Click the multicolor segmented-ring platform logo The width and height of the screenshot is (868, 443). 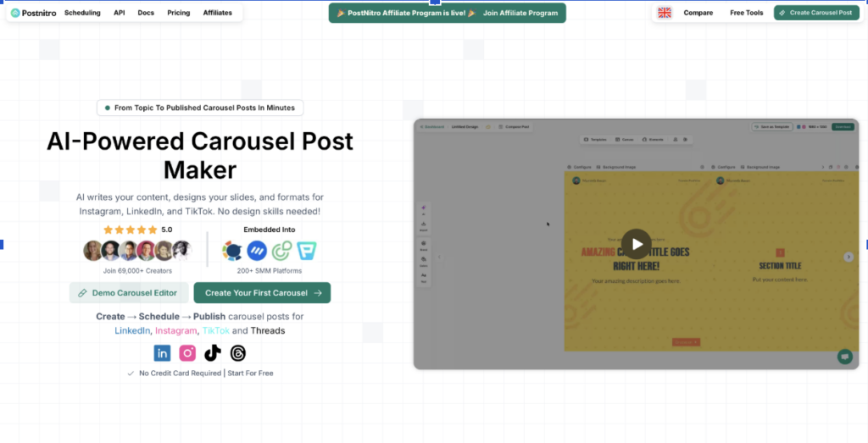click(232, 251)
